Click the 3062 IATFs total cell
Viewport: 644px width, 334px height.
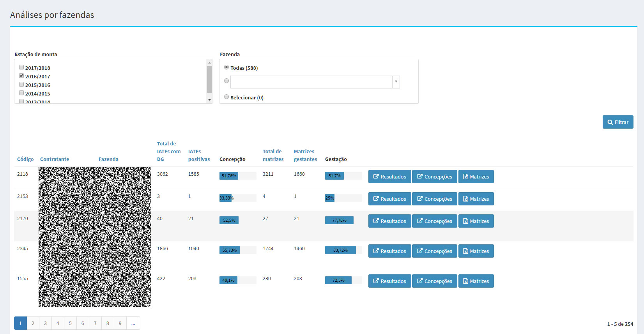coord(163,174)
